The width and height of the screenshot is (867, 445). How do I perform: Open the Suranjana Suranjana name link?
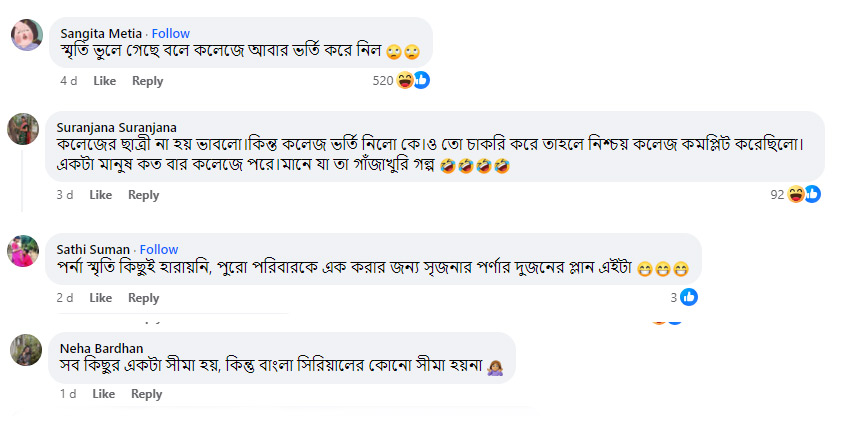(116, 127)
